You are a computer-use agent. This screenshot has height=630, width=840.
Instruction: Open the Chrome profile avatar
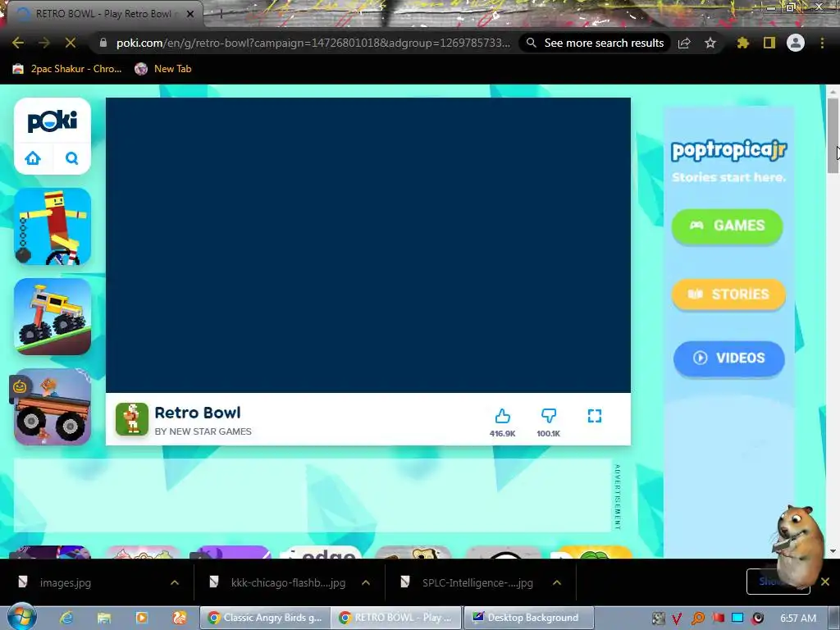click(796, 43)
